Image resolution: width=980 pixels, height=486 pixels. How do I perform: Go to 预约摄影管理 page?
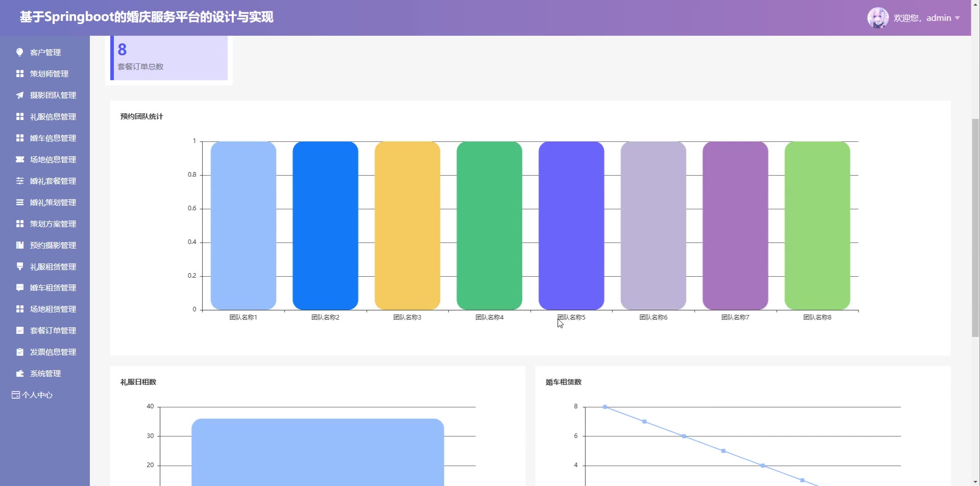tap(53, 246)
